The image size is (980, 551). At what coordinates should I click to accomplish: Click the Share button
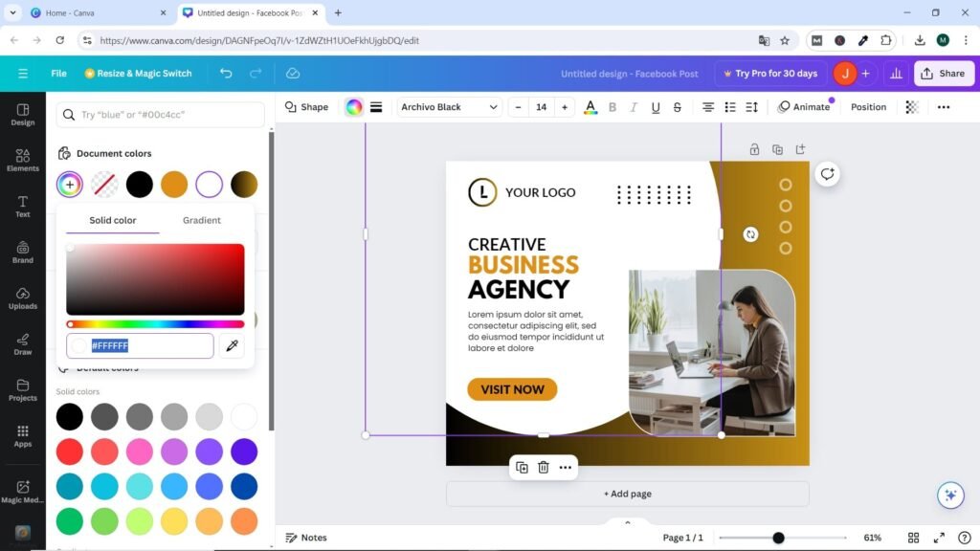coord(943,74)
